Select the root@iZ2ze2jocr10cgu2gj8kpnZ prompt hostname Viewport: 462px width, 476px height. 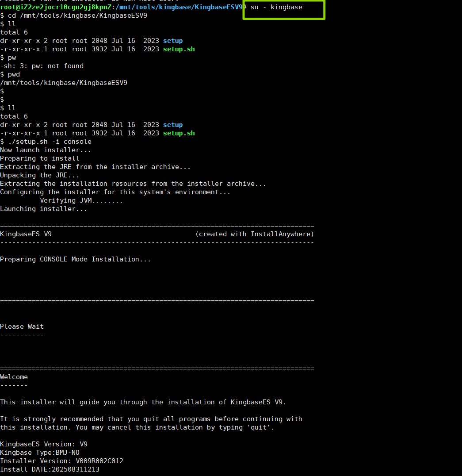[x=56, y=7]
